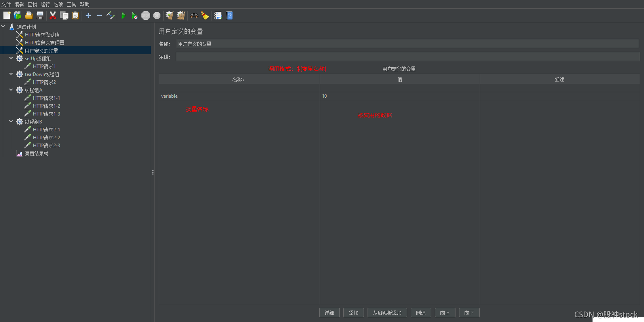
Task: Click the 名称 input field
Action: (408, 44)
